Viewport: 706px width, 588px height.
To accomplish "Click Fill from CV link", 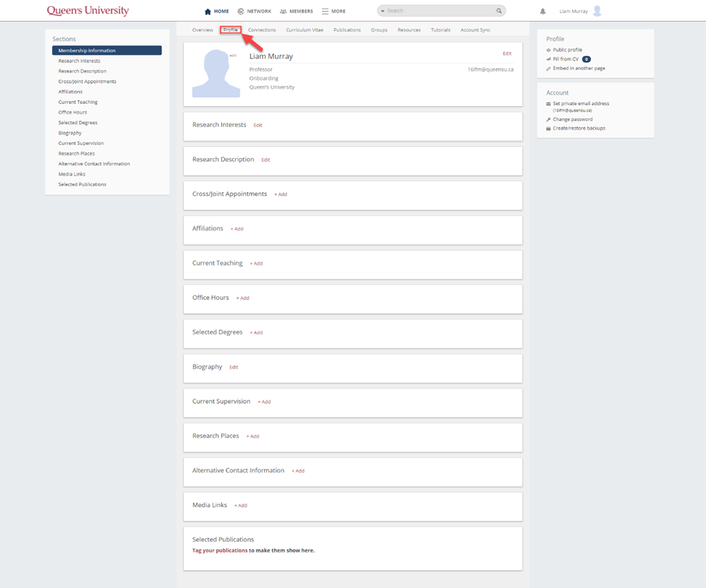I will click(x=566, y=59).
